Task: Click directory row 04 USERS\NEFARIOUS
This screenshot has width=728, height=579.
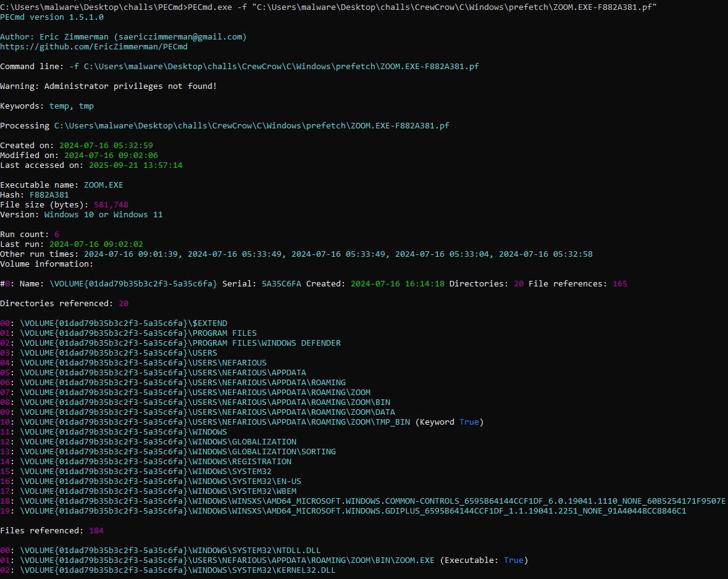Action: [133, 362]
